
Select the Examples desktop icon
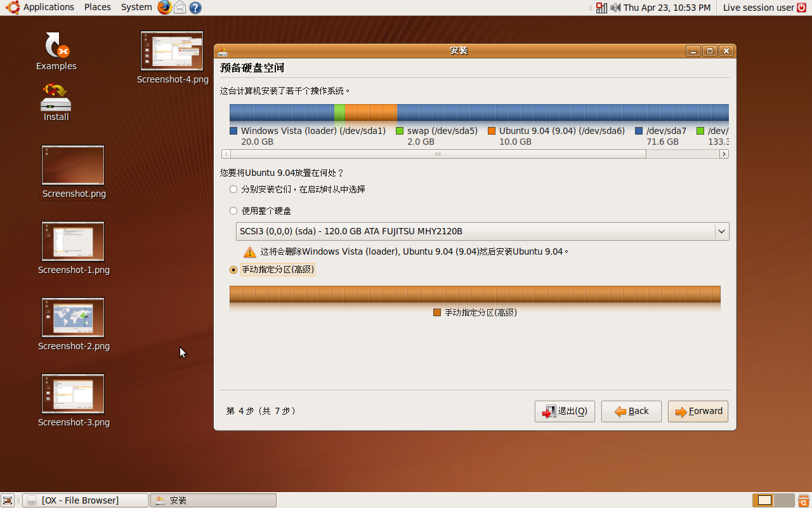point(56,51)
